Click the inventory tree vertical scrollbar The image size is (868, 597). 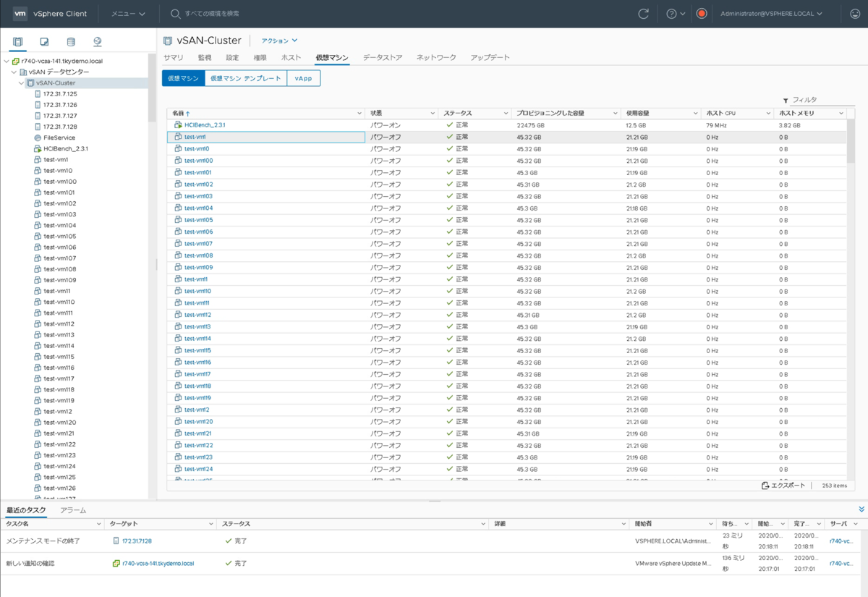[x=152, y=87]
